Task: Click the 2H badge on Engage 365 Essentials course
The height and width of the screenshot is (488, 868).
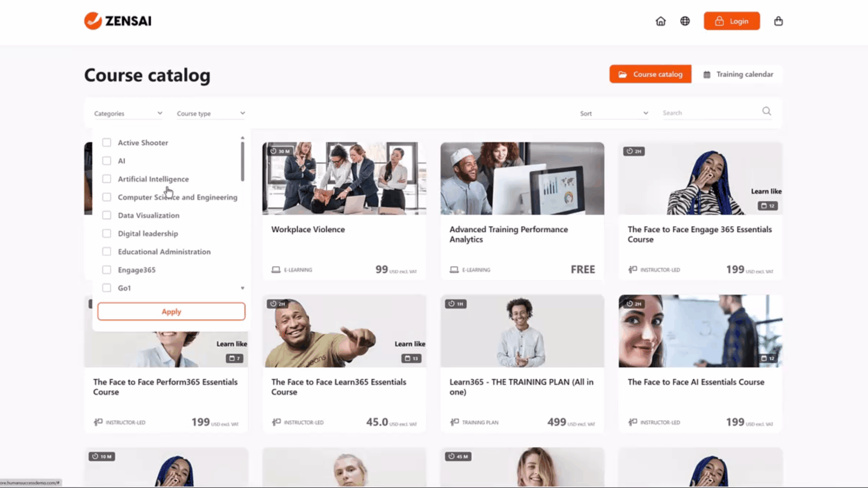Action: click(x=634, y=151)
